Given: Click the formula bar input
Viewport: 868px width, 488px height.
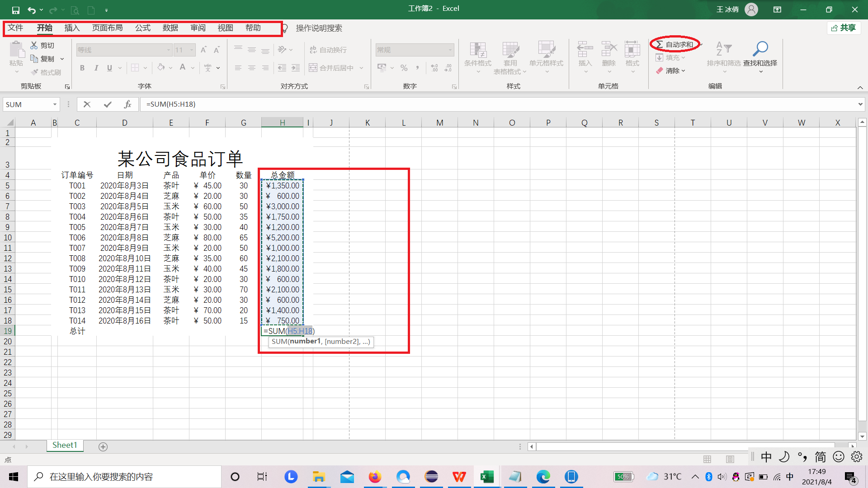Looking at the screenshot, I should pos(497,104).
